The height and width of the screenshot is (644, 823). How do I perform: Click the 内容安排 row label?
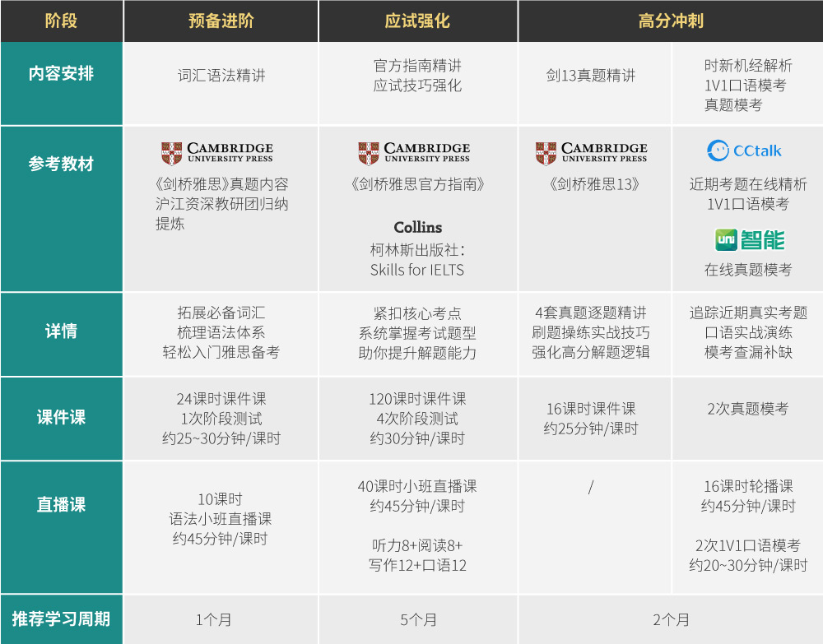[x=62, y=74]
